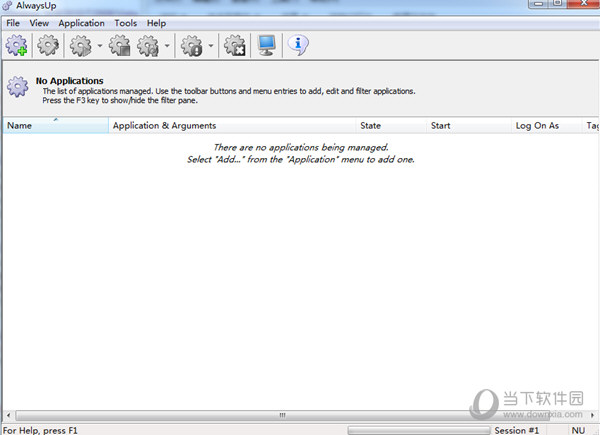Image resolution: width=600 pixels, height=435 pixels.
Task: Expand the exclamation gear dropdown arrow
Action: (211, 46)
